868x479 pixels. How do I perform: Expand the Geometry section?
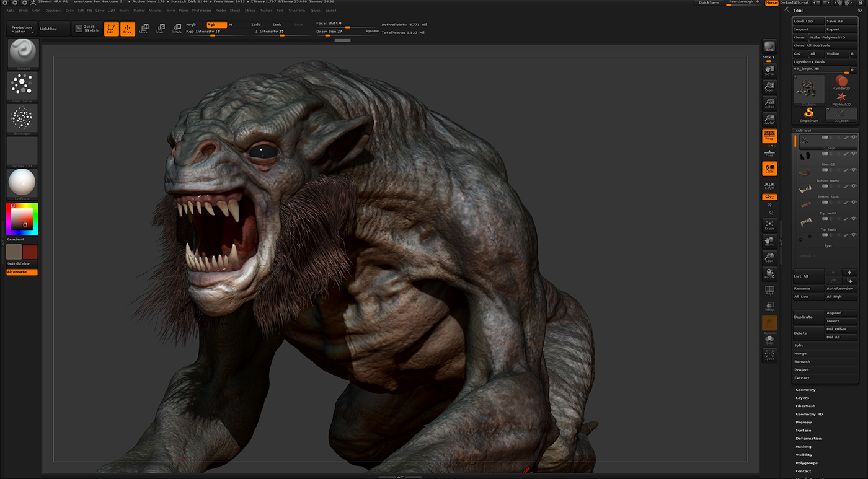point(805,390)
